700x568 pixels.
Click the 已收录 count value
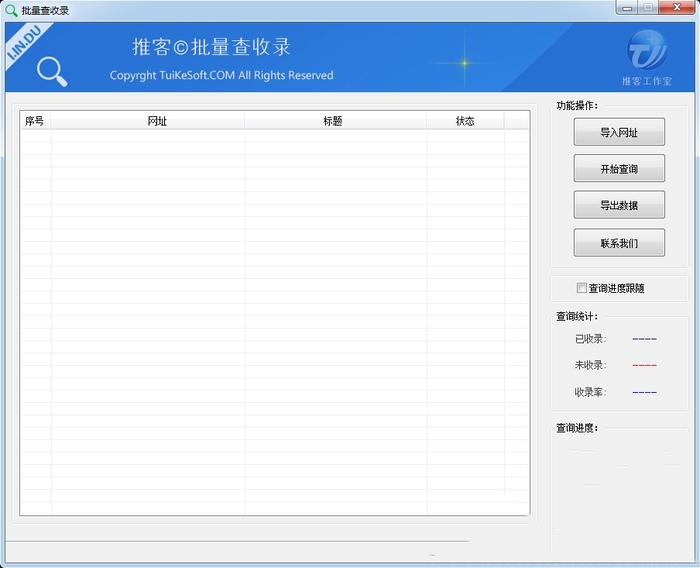coord(644,339)
